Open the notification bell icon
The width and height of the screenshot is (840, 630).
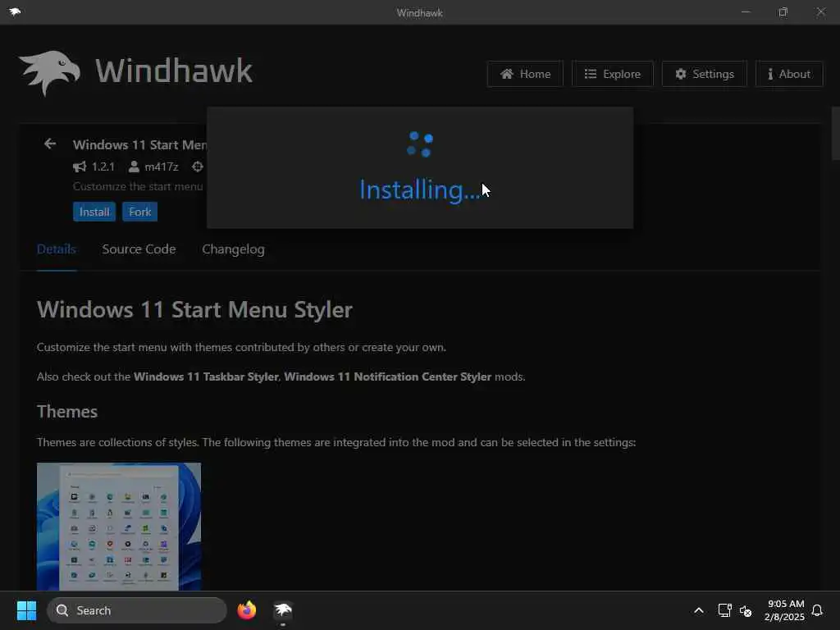pyautogui.click(x=817, y=610)
